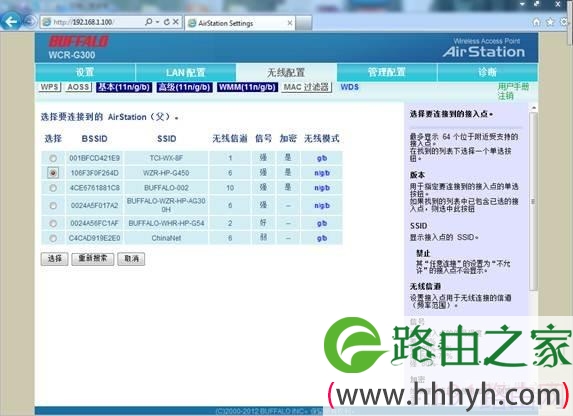Open a new blank browser tab
573x416 pixels.
pyautogui.click(x=303, y=23)
